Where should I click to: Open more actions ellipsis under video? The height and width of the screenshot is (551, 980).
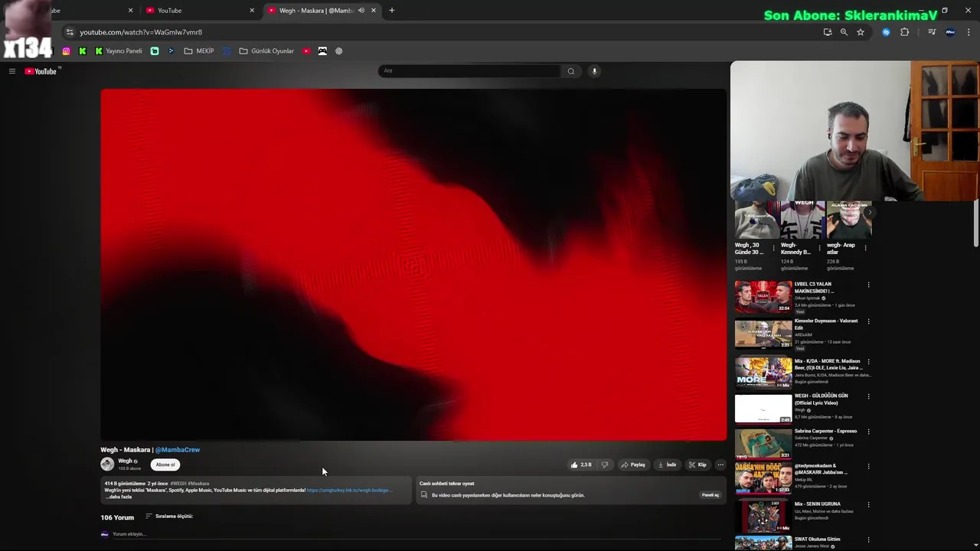pyautogui.click(x=720, y=465)
